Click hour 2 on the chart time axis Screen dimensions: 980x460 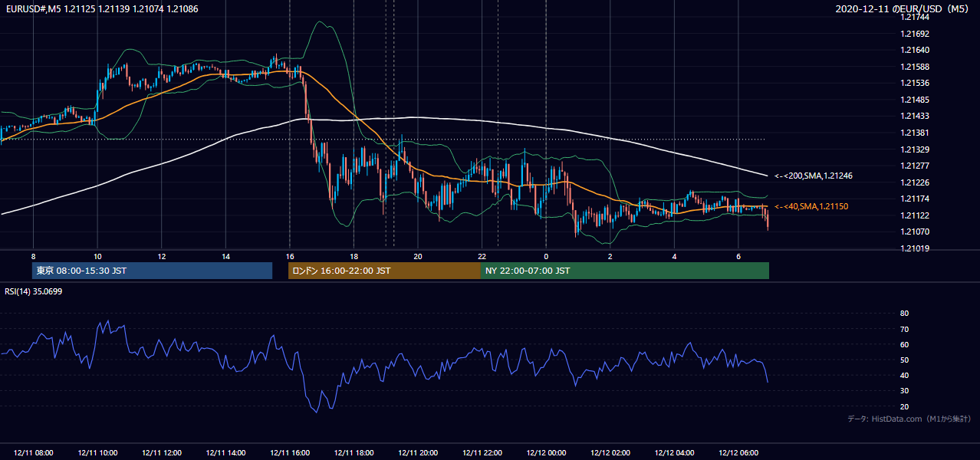pyautogui.click(x=610, y=255)
